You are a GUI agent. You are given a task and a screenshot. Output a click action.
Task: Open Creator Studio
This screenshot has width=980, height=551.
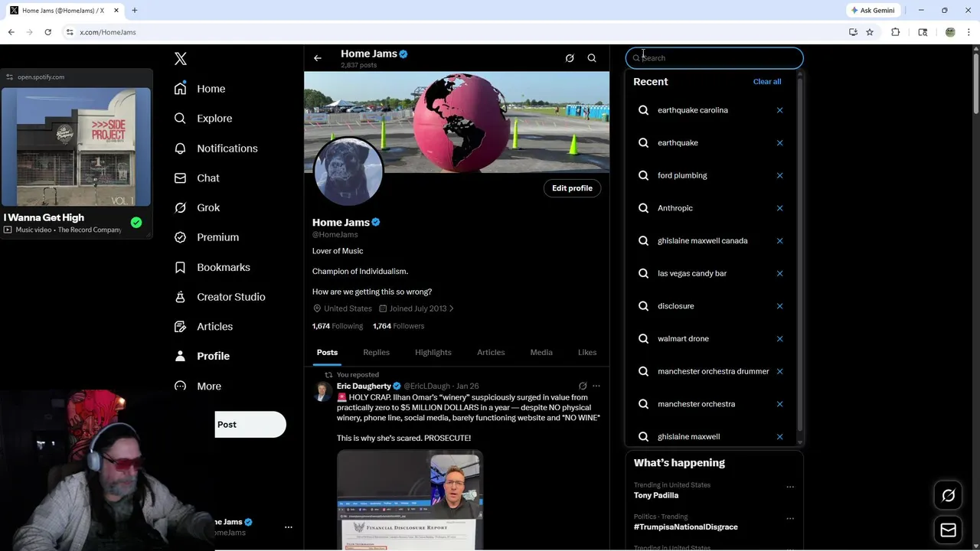220,297
